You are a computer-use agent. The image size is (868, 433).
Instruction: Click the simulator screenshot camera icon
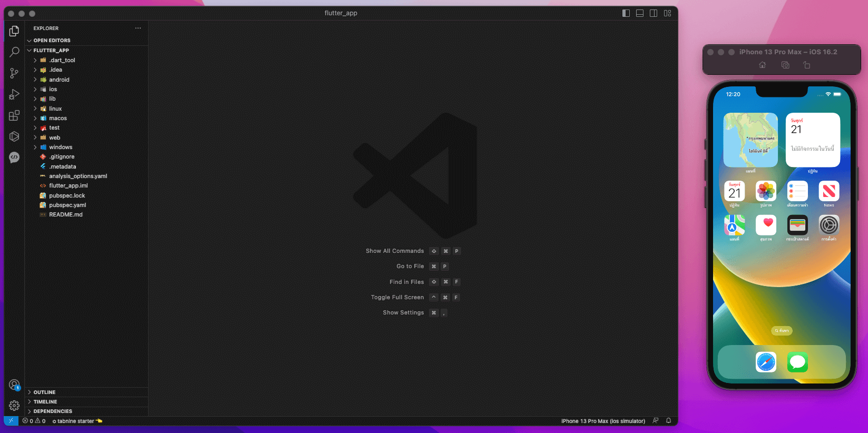coord(785,65)
